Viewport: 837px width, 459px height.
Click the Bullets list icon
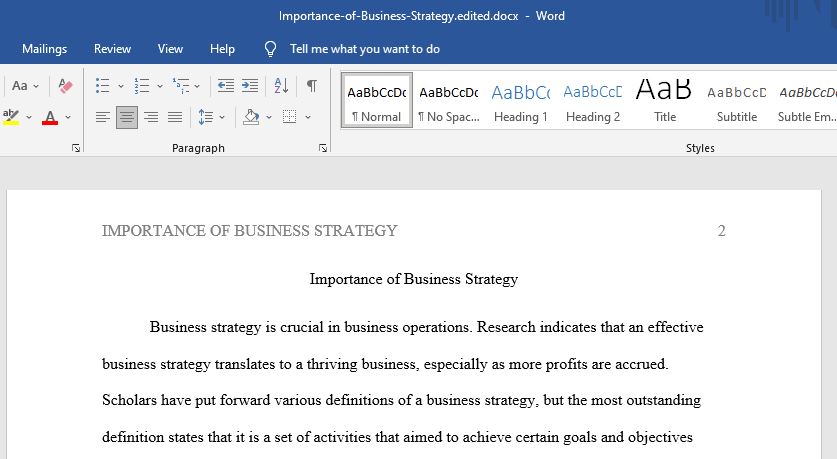102,85
